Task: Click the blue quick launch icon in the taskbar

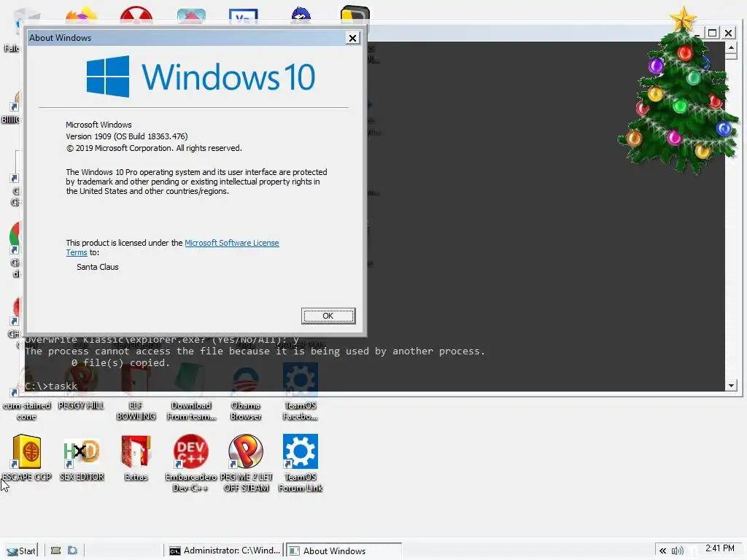Action: [72, 551]
